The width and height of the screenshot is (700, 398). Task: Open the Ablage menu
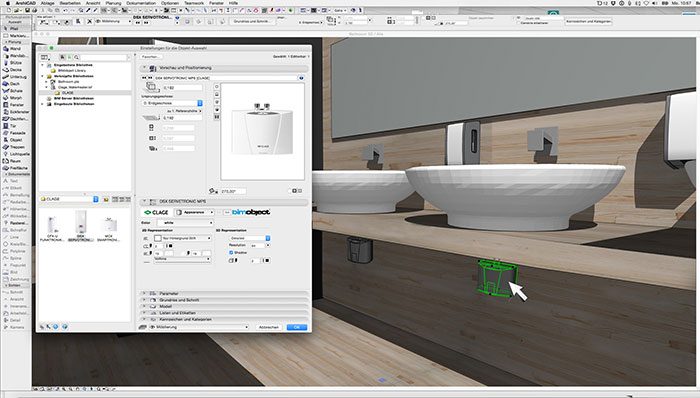(x=48, y=3)
